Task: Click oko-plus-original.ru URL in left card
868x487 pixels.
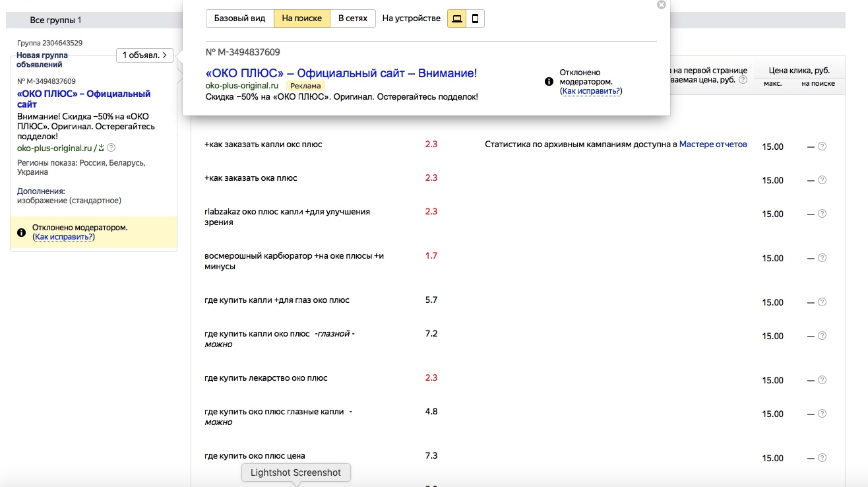Action: [x=54, y=148]
